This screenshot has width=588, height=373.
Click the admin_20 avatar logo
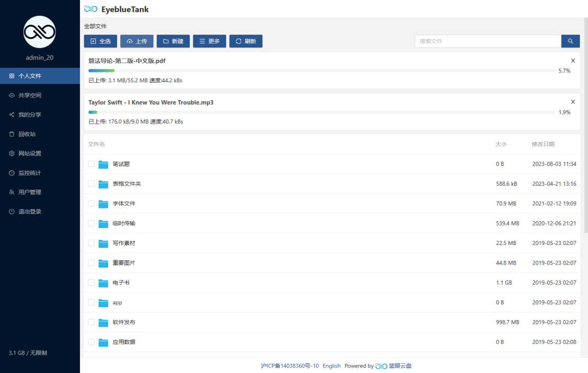click(40, 32)
